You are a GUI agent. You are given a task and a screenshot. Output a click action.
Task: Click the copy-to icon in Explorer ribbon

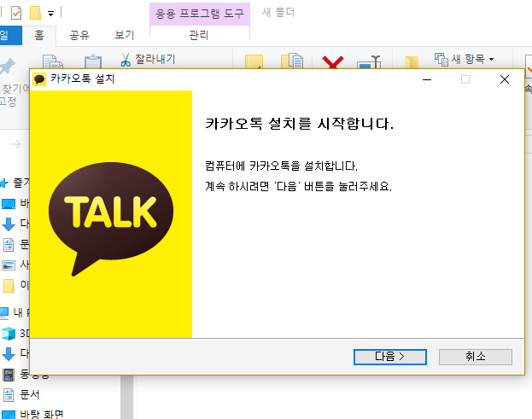[292, 61]
